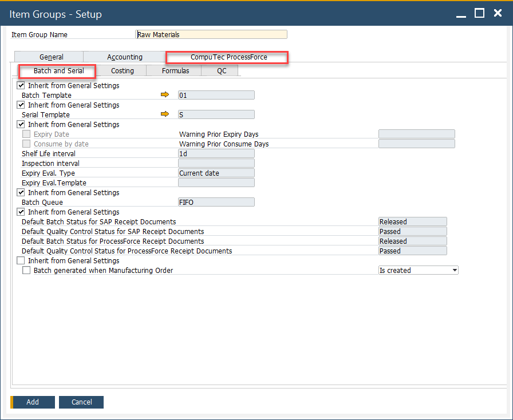Close the Item Groups Setup window
The image size is (513, 420).
pyautogui.click(x=498, y=13)
